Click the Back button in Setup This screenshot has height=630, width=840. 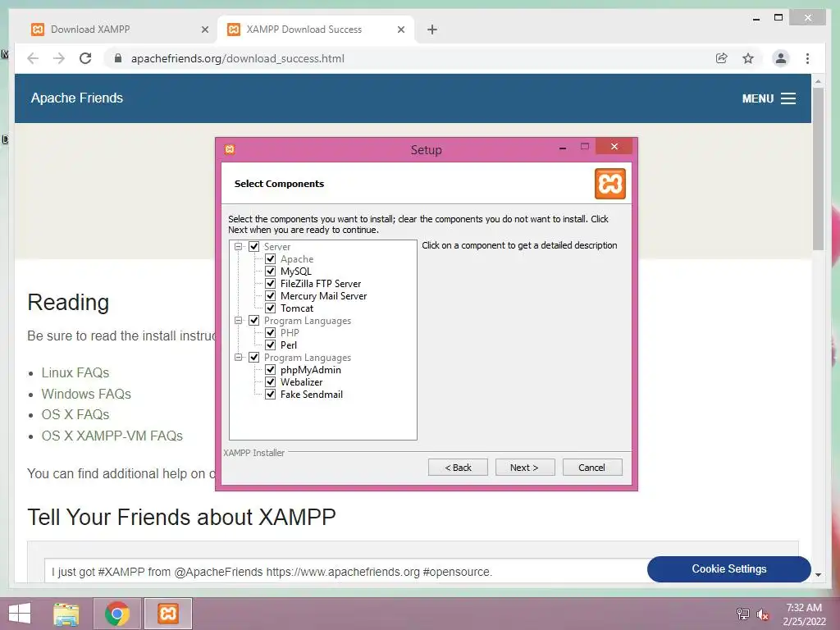(458, 467)
